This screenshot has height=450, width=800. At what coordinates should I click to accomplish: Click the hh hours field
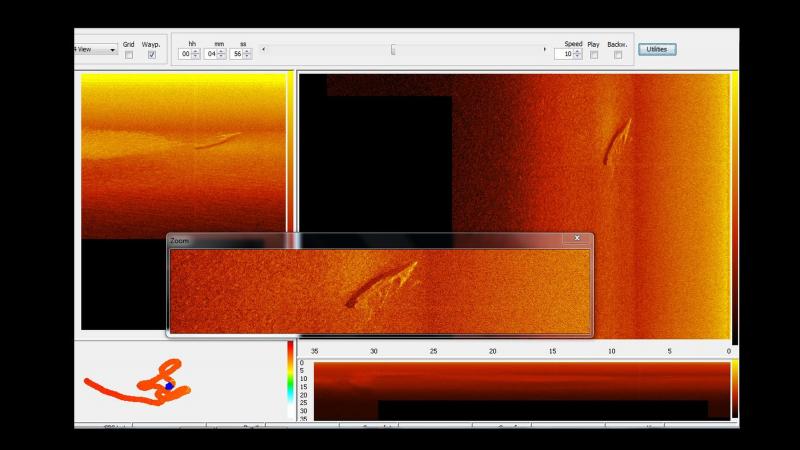click(185, 54)
